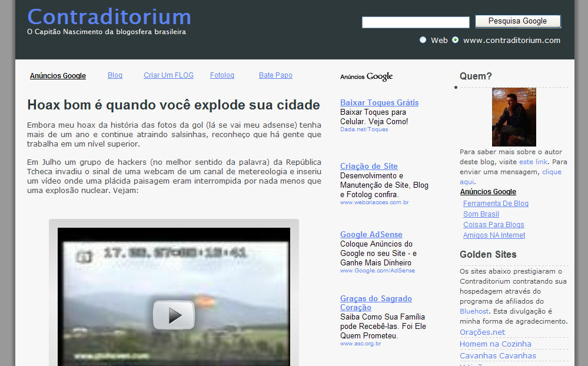Open the Criação de Site ad
This screenshot has height=366, width=588.
tap(368, 166)
